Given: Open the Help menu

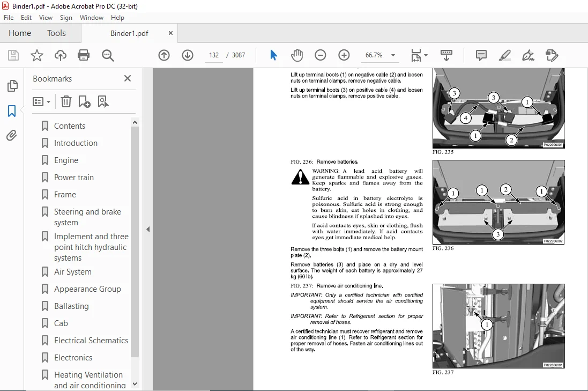Looking at the screenshot, I should tap(117, 18).
